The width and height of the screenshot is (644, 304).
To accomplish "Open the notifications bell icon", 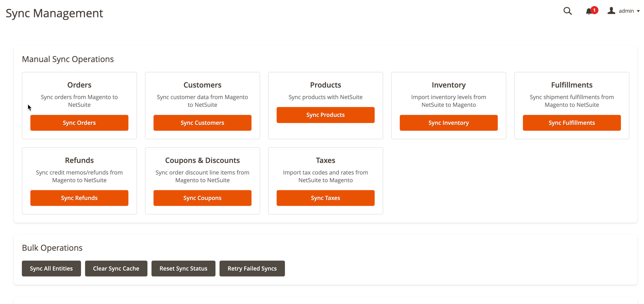I will point(588,12).
